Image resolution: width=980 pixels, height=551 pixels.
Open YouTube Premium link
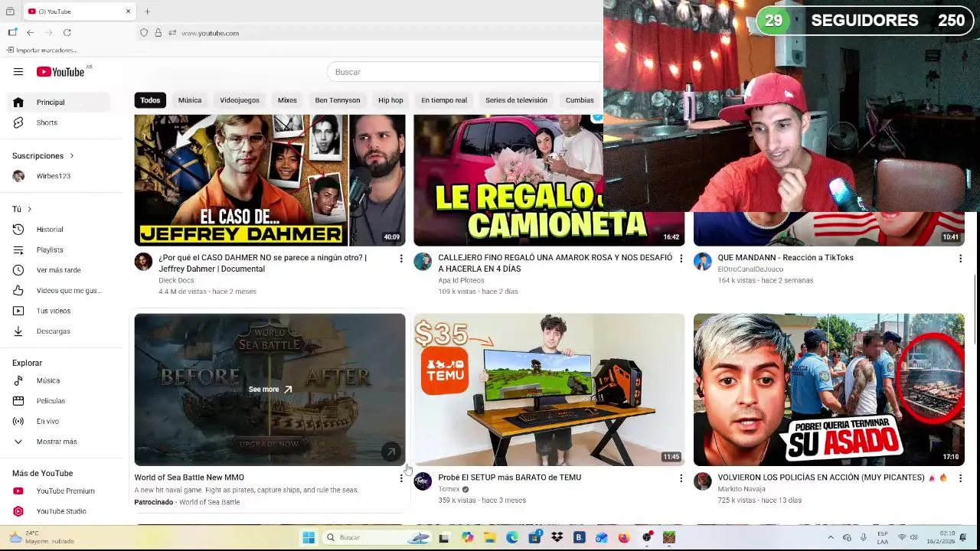point(59,491)
